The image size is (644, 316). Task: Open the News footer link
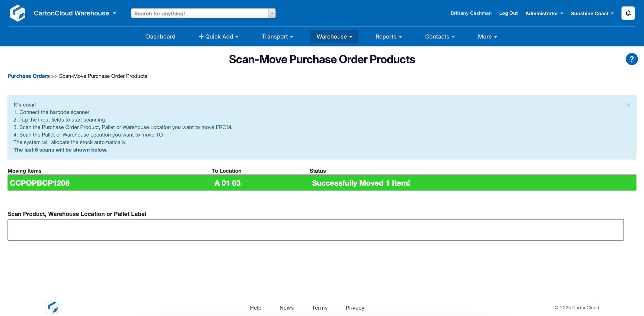(x=286, y=308)
